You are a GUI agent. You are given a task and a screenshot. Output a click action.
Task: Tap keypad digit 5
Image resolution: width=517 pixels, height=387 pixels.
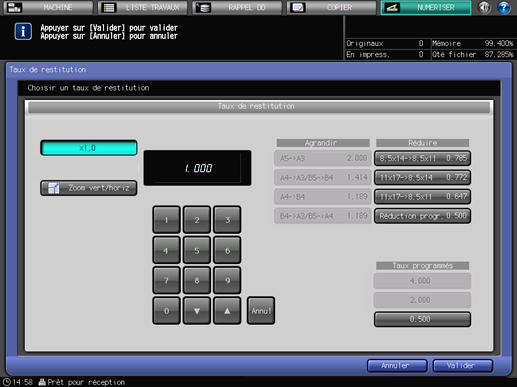click(x=197, y=250)
